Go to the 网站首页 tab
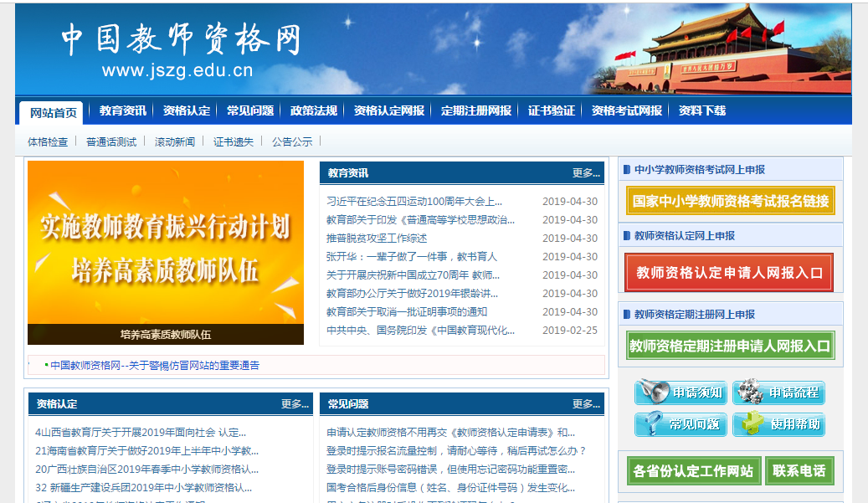868x503 pixels. click(x=53, y=113)
